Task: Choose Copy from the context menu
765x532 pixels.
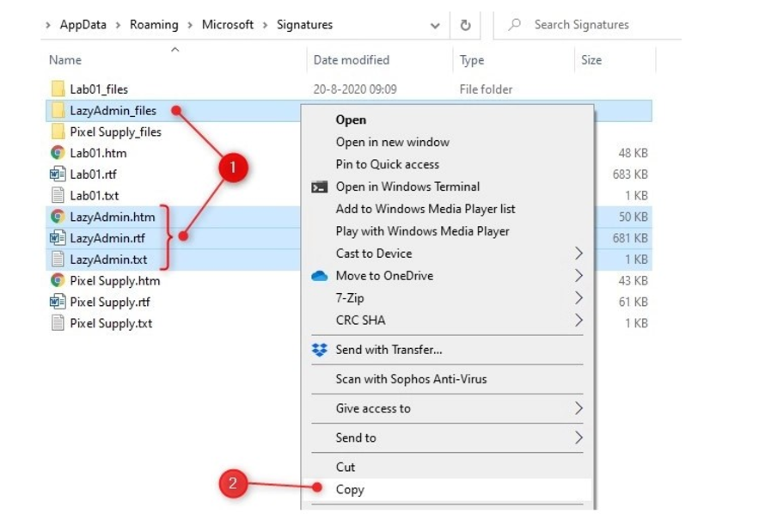Action: (x=350, y=490)
